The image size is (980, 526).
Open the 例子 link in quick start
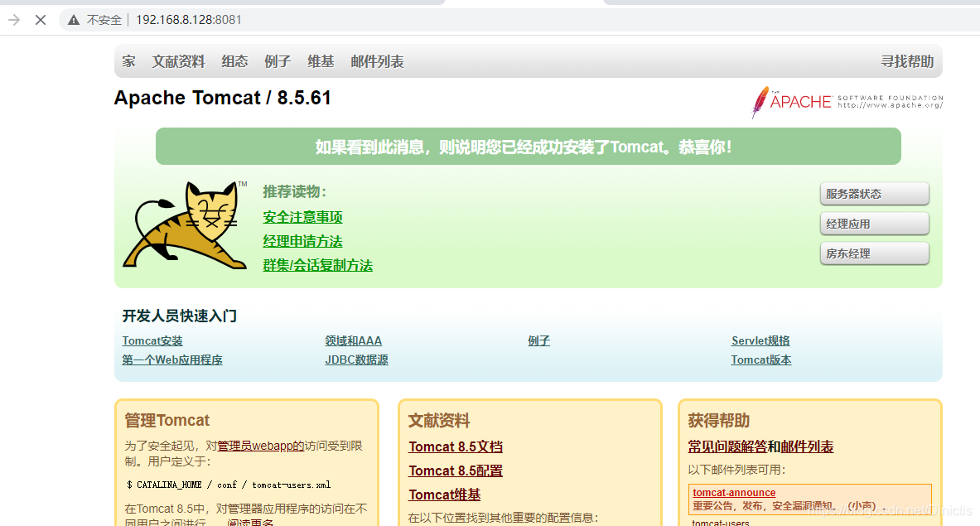538,340
